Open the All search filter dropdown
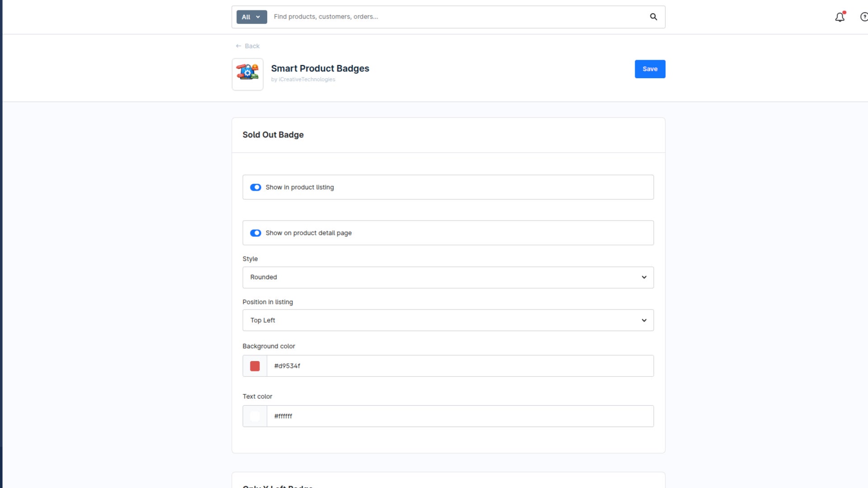Image resolution: width=868 pixels, height=488 pixels. tap(251, 17)
